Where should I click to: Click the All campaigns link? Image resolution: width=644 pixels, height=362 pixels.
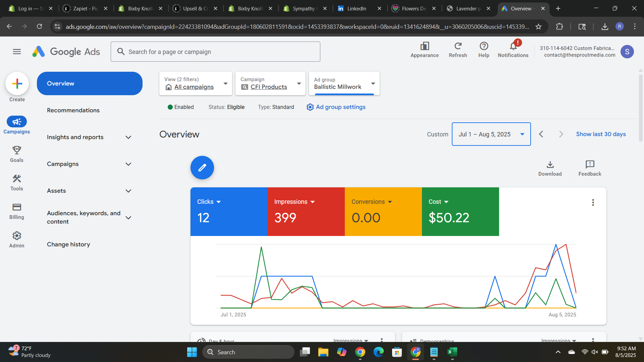click(x=194, y=87)
